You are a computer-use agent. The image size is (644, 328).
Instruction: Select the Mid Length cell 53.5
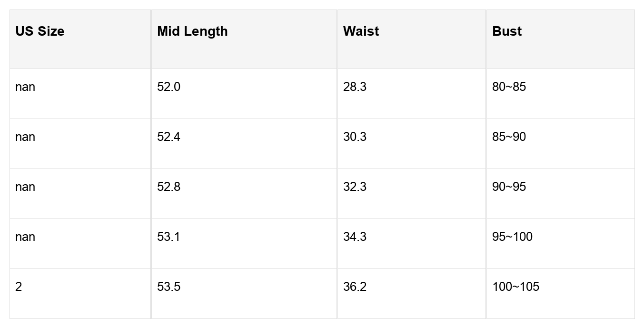(x=168, y=287)
